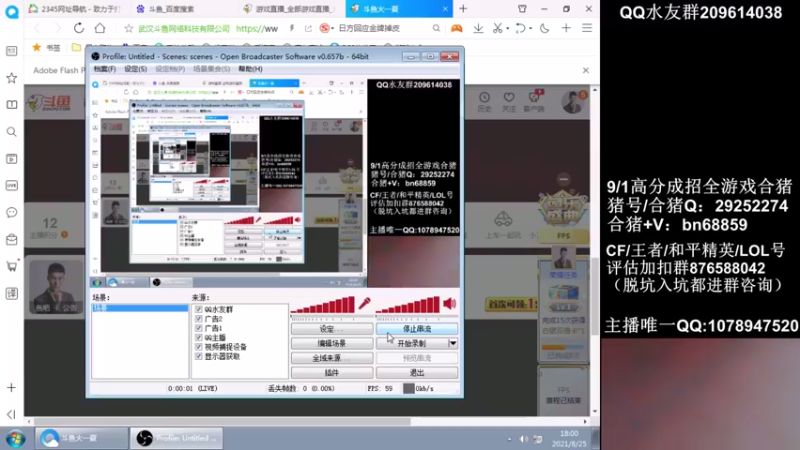
Task: Expand the undo-close dropdown arrow
Action: point(530,29)
